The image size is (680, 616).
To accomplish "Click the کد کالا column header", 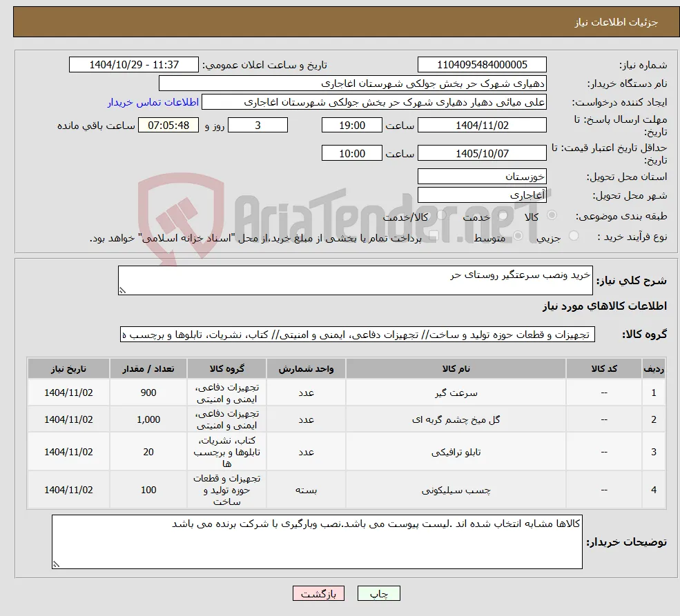I will coord(604,368).
